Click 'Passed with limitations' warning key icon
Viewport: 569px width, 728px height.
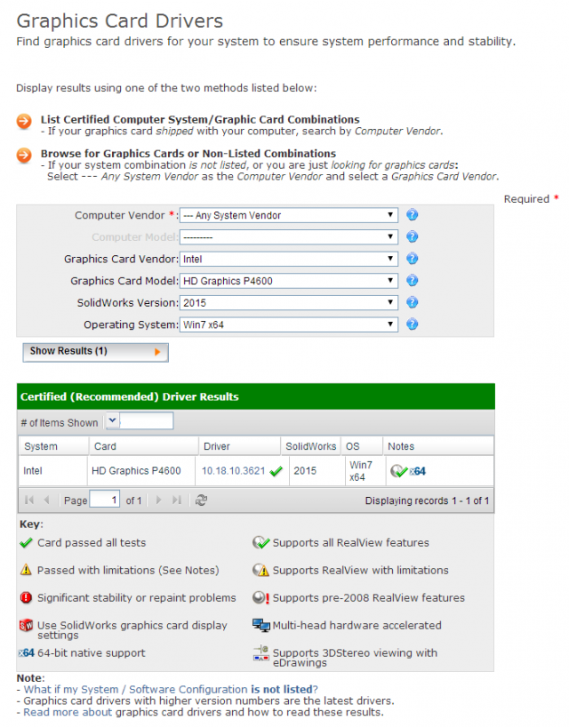tap(26, 570)
